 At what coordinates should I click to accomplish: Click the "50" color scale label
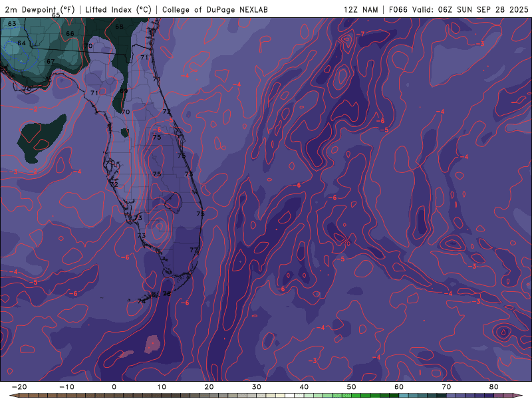(352, 387)
